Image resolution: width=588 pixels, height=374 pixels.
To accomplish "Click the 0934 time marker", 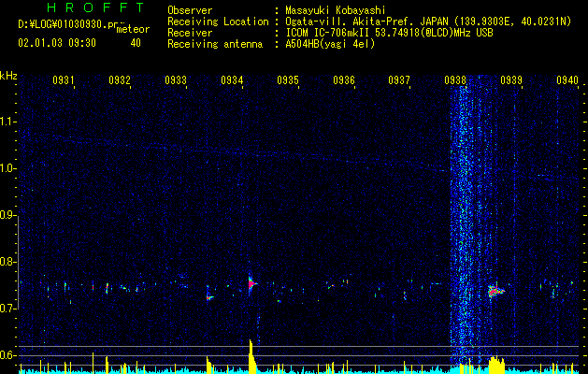I will 232,79.
